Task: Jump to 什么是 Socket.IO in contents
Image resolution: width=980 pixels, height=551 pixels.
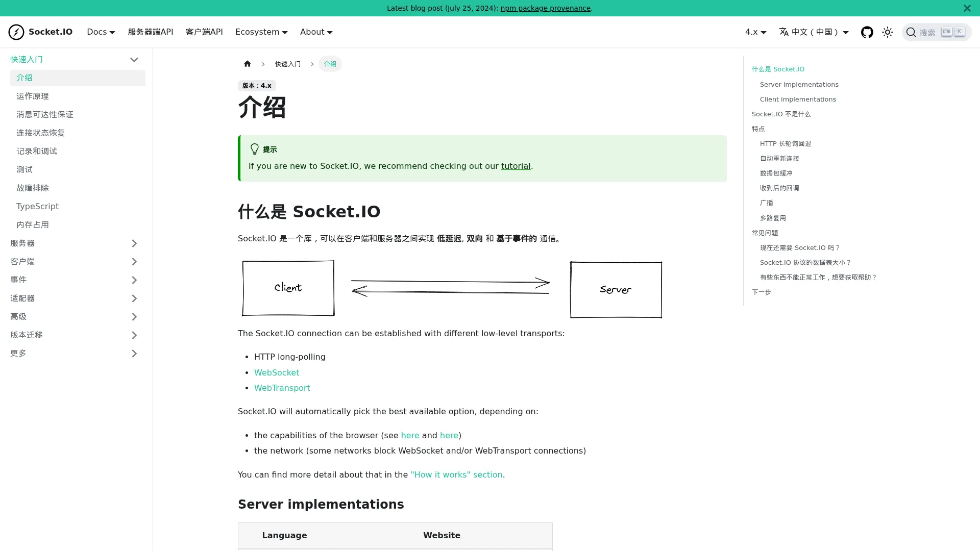Action: 778,69
